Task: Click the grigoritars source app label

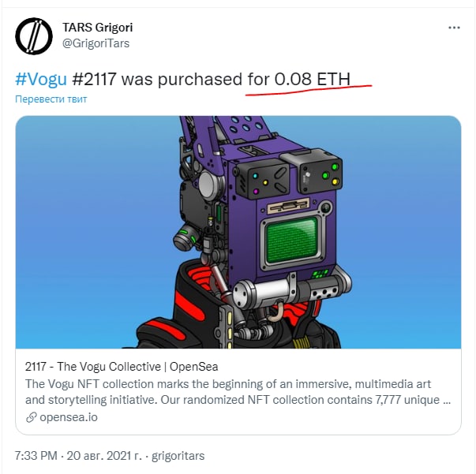Action: pos(178,456)
